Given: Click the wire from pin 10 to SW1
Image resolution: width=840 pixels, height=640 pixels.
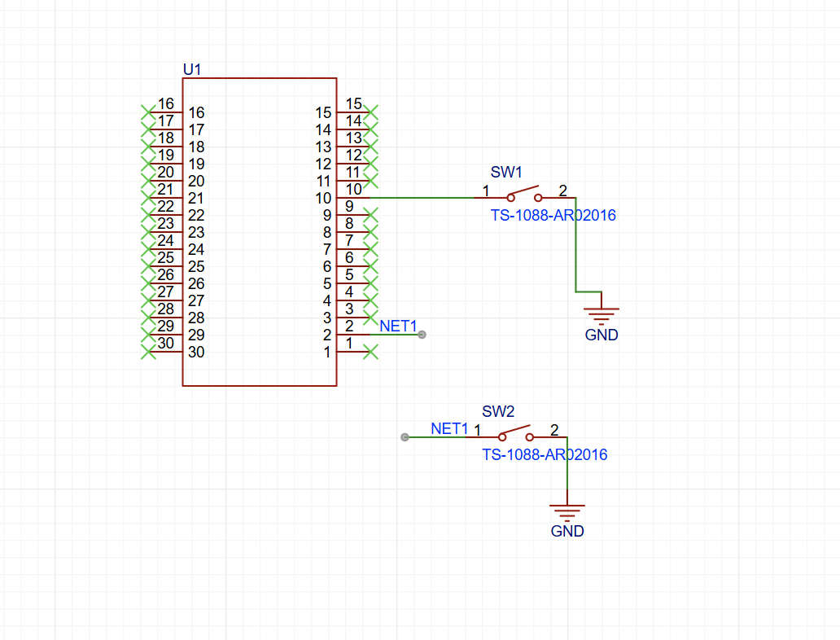Looking at the screenshot, I should tap(422, 198).
